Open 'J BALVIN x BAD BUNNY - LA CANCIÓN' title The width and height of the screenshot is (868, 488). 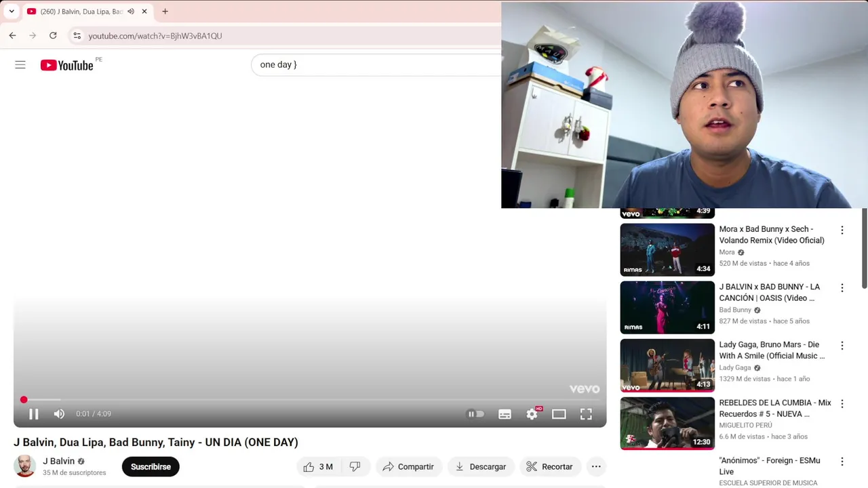click(770, 292)
